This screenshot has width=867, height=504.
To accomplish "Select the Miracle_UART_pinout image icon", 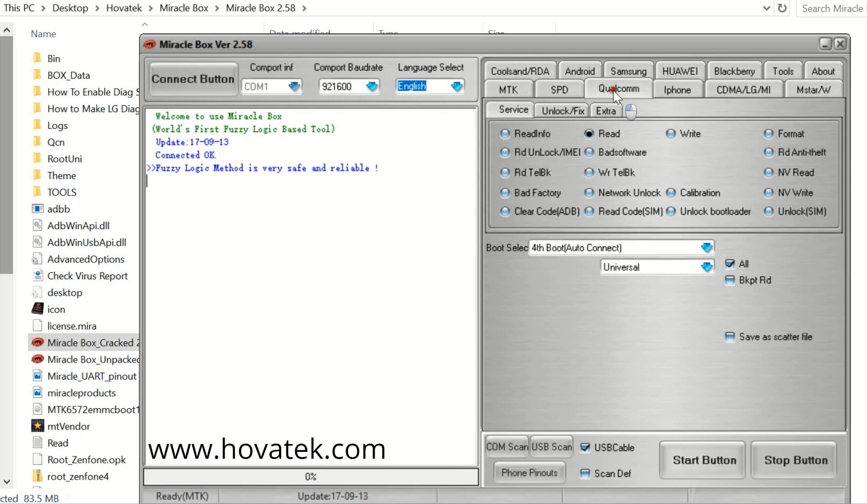I will 37,376.
